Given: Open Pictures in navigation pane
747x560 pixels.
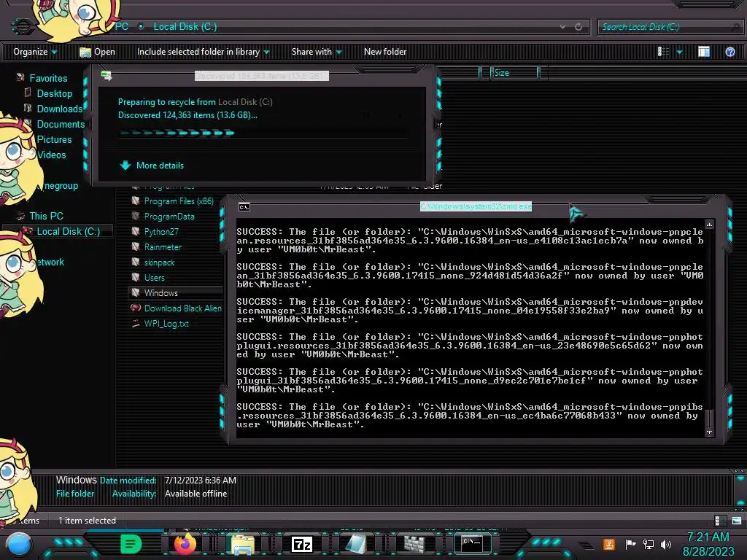Looking at the screenshot, I should tap(54, 139).
